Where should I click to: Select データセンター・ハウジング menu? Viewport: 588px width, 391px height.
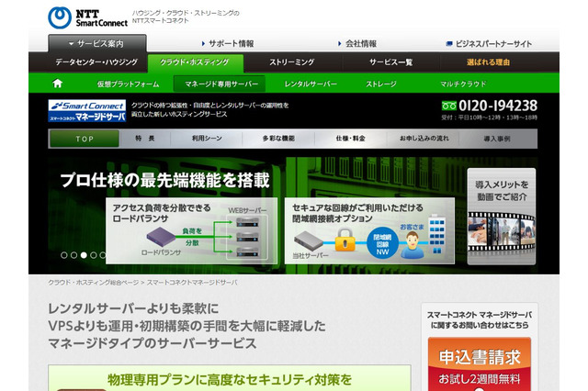[x=96, y=62]
